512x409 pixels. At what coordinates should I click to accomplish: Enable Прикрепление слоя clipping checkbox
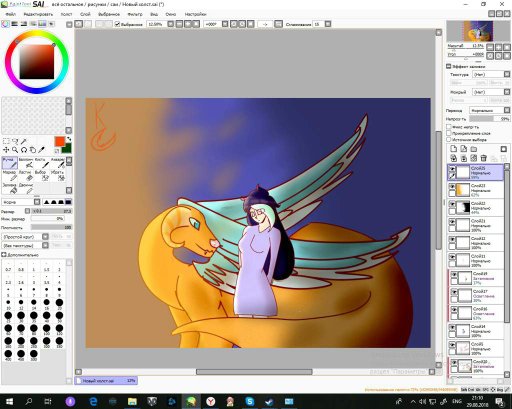(449, 133)
